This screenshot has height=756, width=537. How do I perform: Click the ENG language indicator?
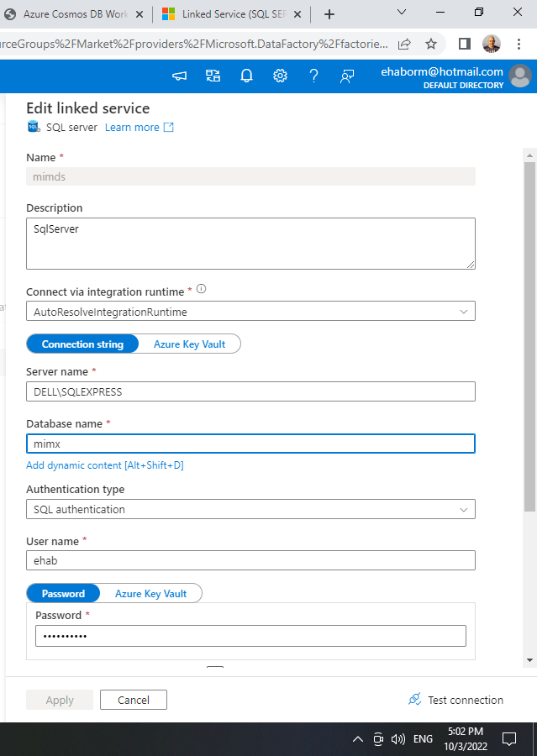point(424,738)
